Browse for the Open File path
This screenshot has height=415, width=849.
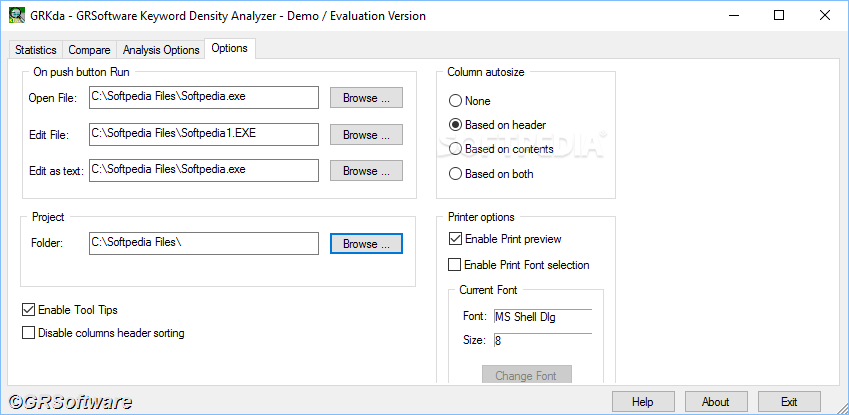367,98
